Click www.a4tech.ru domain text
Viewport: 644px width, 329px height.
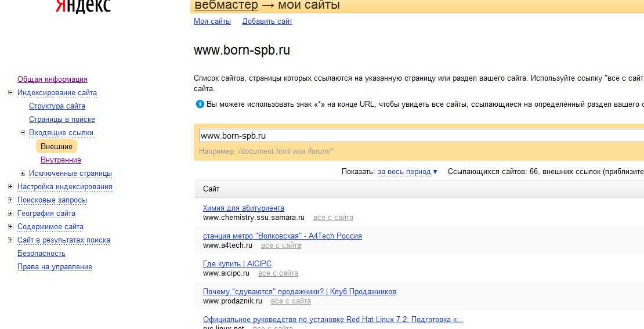pos(227,245)
